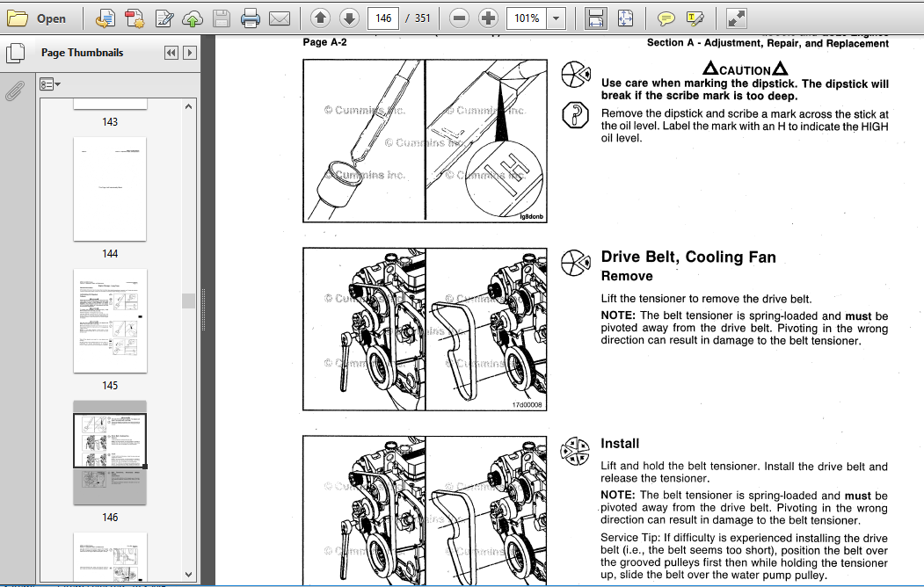Screen dimensions: 924x587
Task: Click the Install subheading
Action: coord(619,444)
